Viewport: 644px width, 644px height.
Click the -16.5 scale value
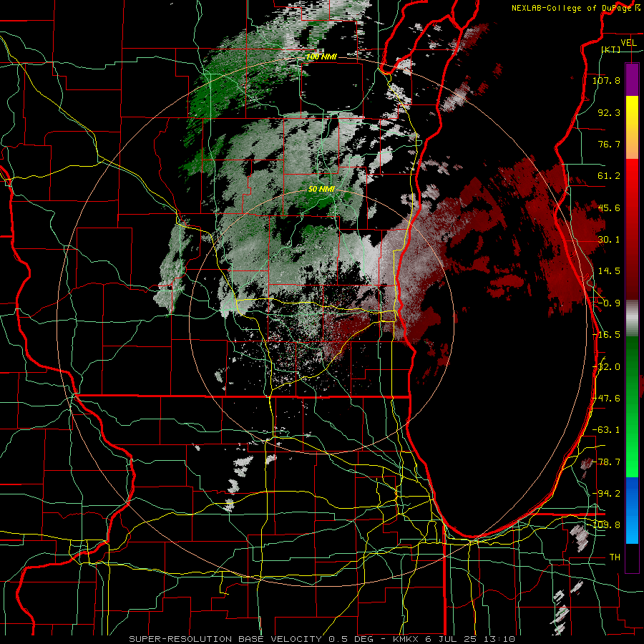point(606,335)
